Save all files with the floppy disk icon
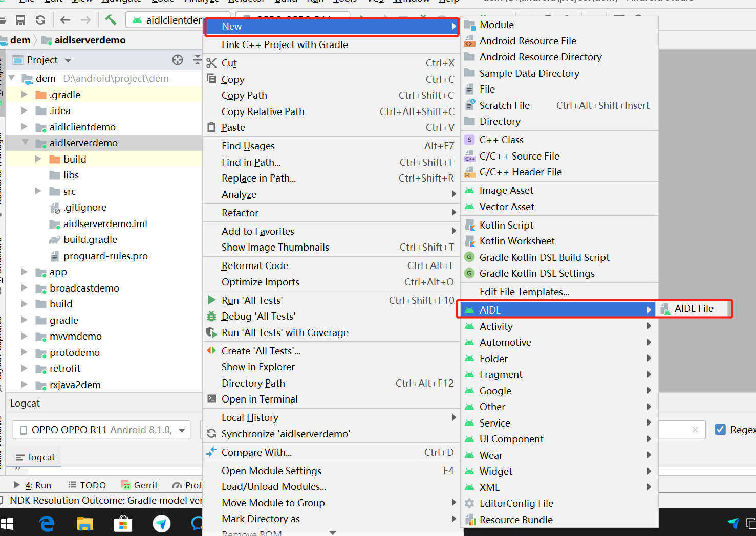The height and width of the screenshot is (536, 756). (20, 19)
